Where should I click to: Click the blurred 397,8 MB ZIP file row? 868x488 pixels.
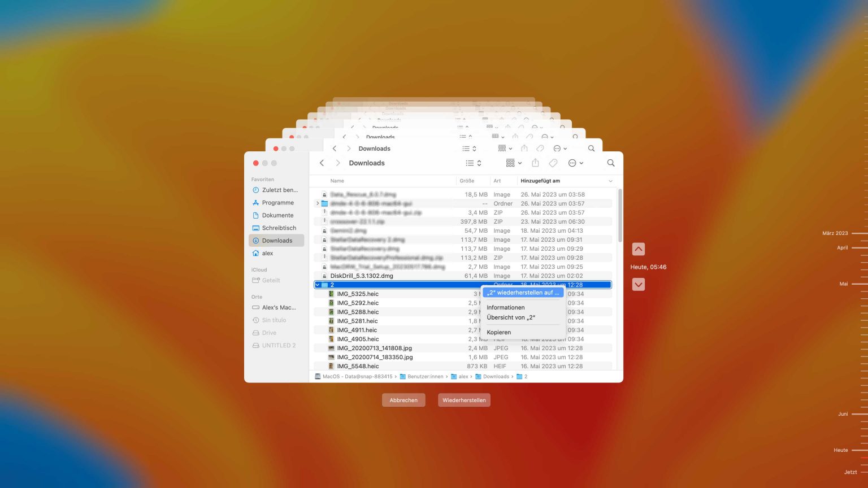[463, 221]
